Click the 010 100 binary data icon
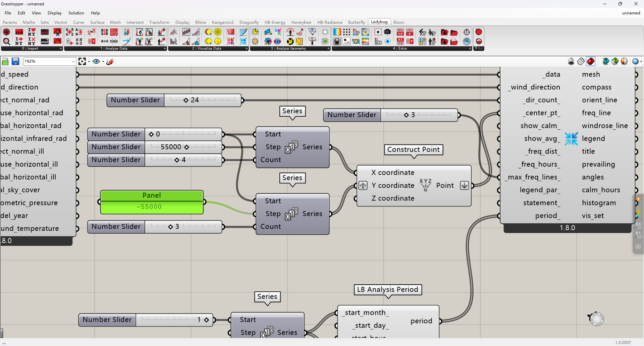Screen dimensions: 644x346 click(104, 32)
